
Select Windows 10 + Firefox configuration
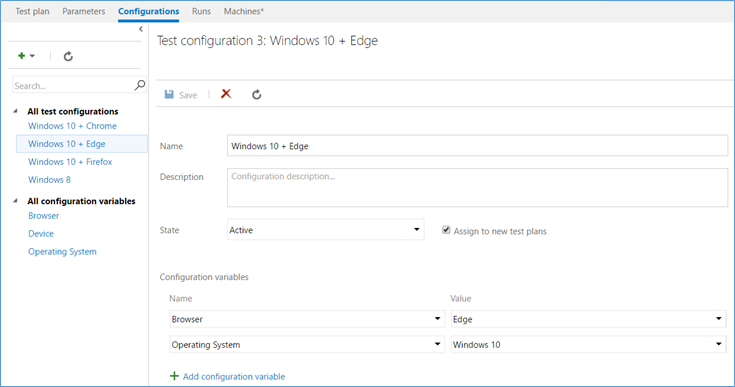(70, 162)
